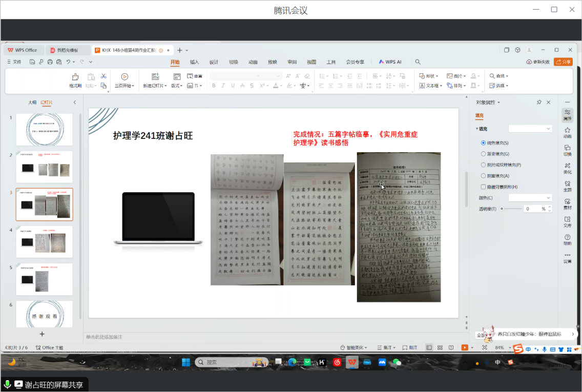Image resolution: width=582 pixels, height=392 pixels.
Task: Open the 主题 theme sidebar panel
Action: (567, 186)
